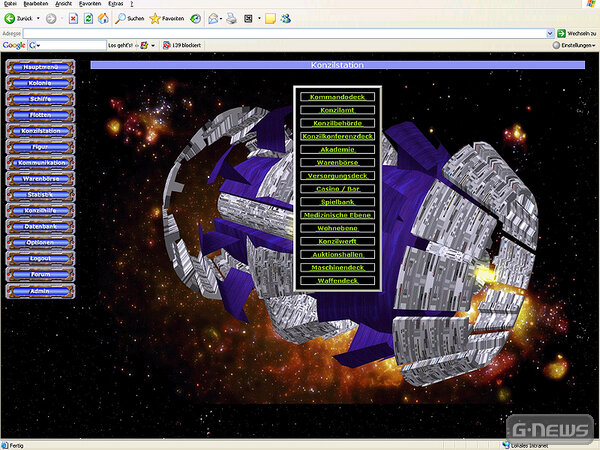Open Figur in side menu

pyautogui.click(x=41, y=147)
